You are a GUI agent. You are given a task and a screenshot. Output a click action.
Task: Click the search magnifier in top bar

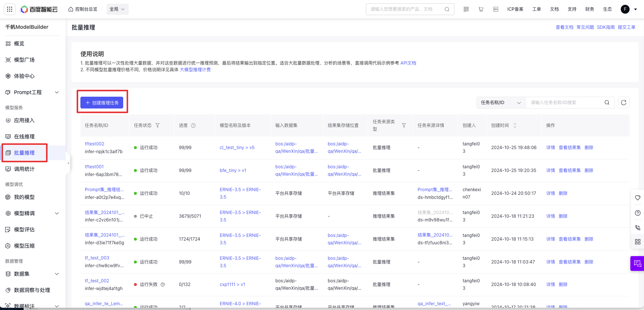pos(447,9)
